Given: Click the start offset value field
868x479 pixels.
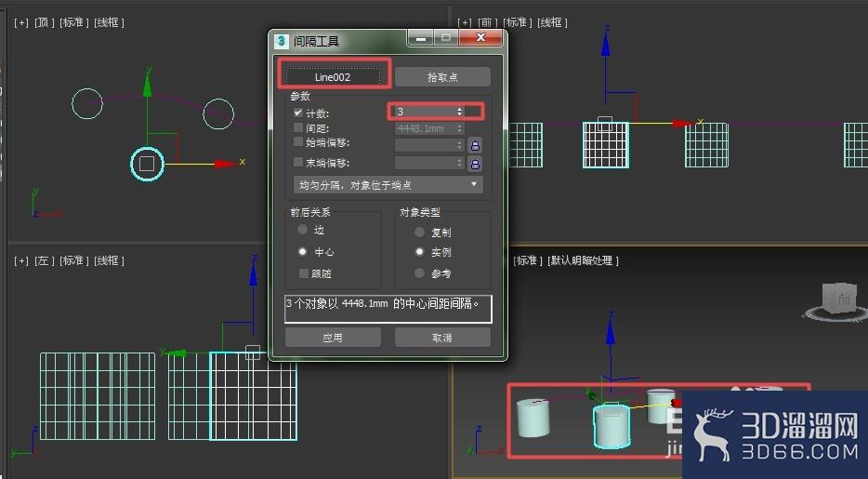Looking at the screenshot, I should coord(425,145).
